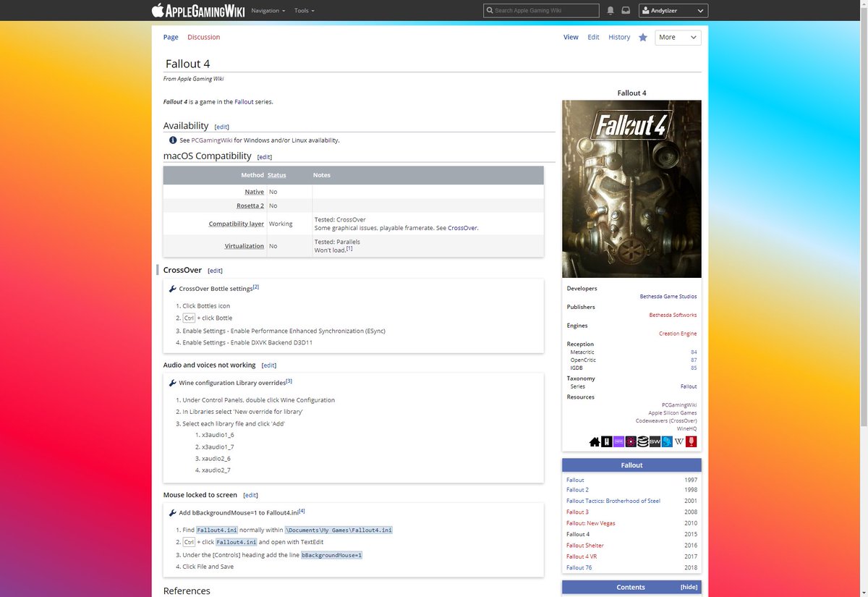Screen dimensions: 868x597
Task: Hide the Contents box via [hide]
Action: click(689, 588)
